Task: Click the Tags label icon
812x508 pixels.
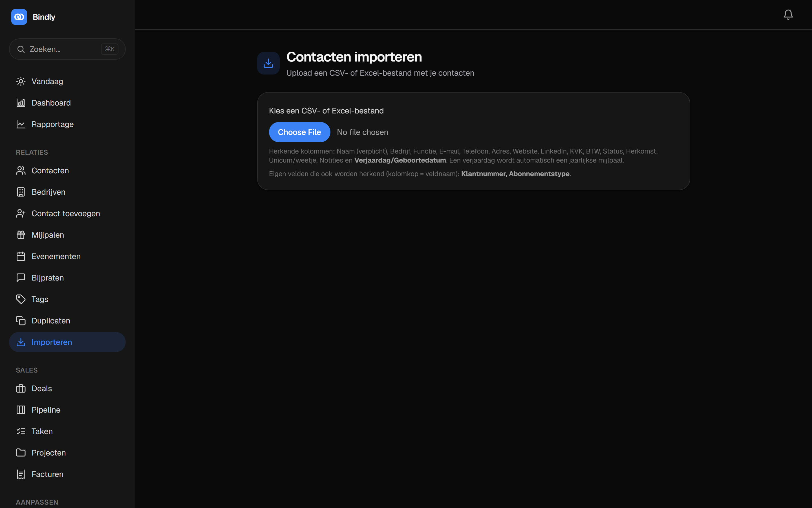Action: point(21,299)
